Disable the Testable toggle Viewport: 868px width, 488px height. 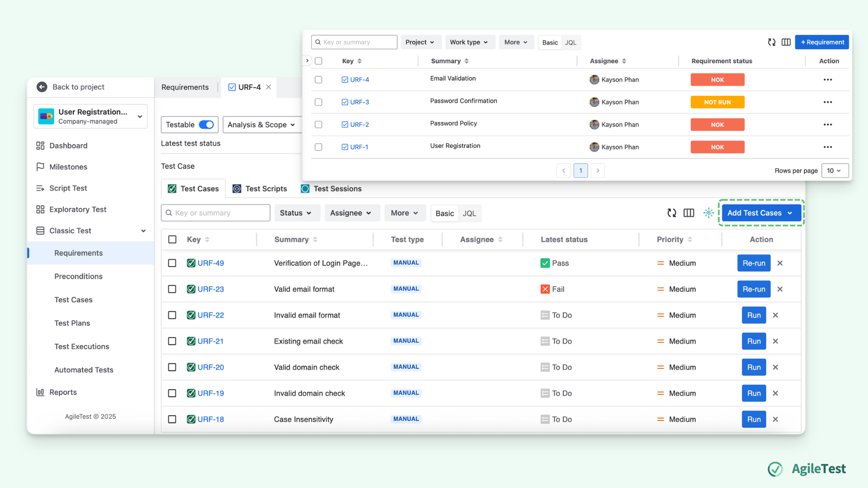[208, 125]
